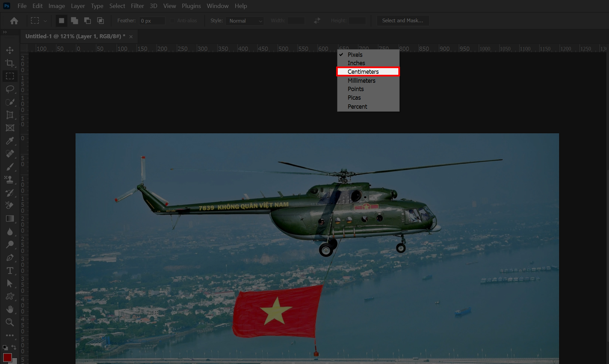
Task: Select the Blur tool
Action: pyautogui.click(x=10, y=232)
